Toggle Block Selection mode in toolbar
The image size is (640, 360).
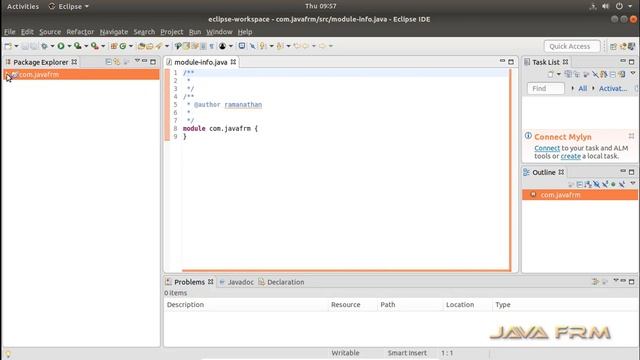point(203,46)
